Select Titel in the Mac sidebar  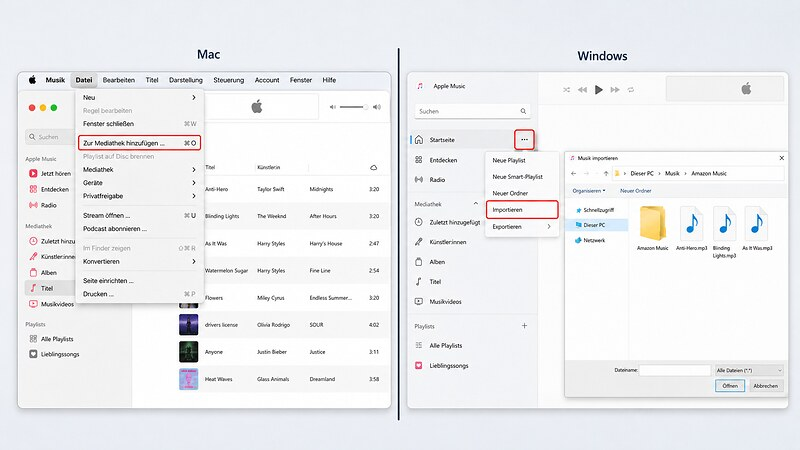click(50, 288)
